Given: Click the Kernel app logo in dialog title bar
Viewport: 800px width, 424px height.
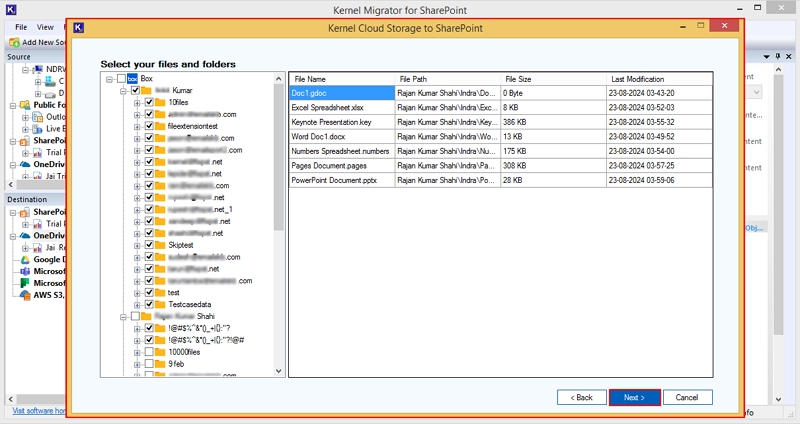Looking at the screenshot, I should click(79, 28).
